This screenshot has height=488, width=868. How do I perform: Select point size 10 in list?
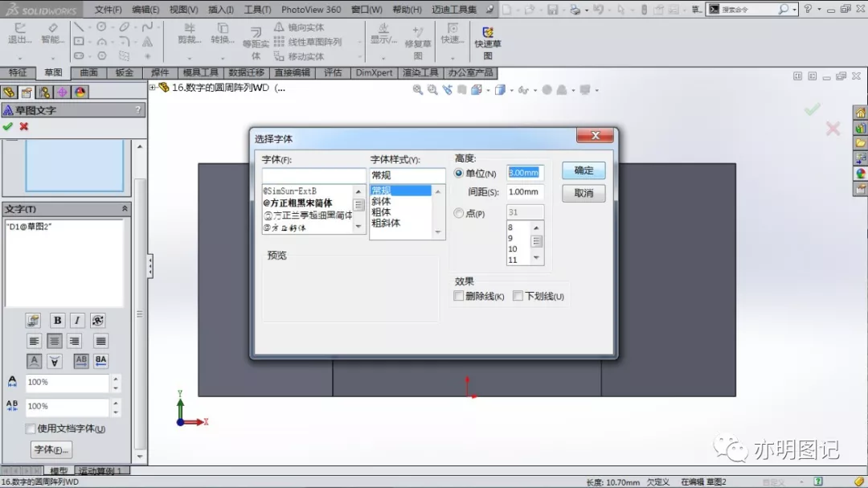pyautogui.click(x=513, y=249)
